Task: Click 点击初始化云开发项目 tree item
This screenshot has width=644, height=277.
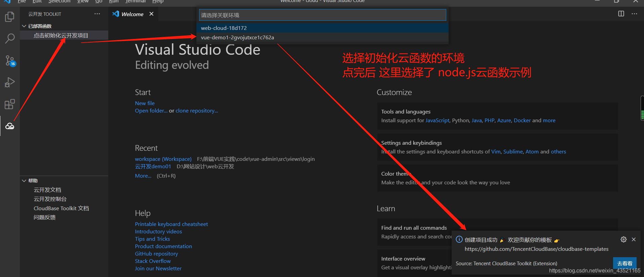Action: tap(64, 35)
